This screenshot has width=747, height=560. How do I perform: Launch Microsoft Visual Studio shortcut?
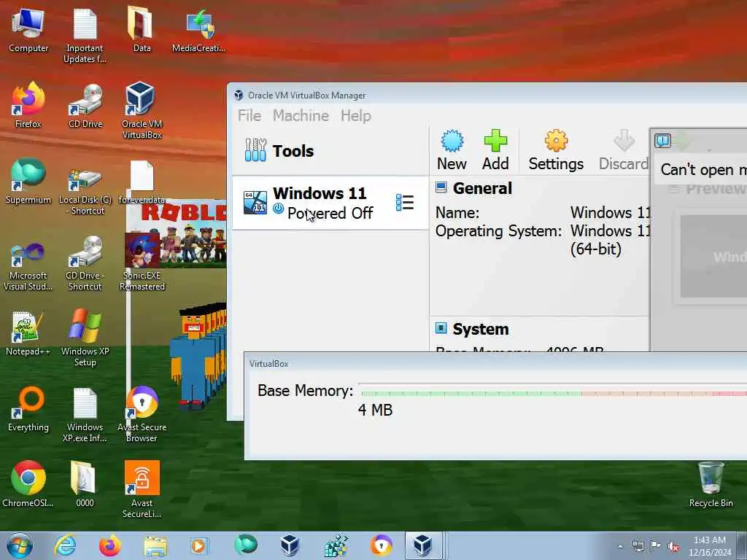(x=28, y=267)
